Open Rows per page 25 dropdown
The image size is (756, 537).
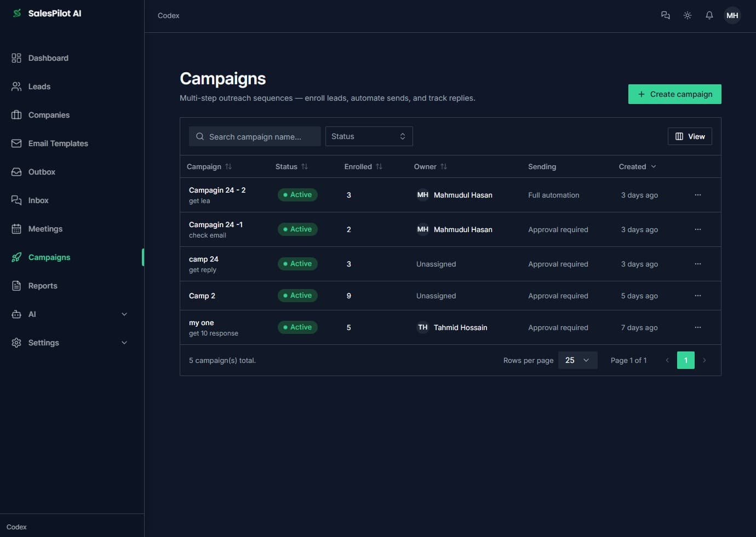click(577, 360)
